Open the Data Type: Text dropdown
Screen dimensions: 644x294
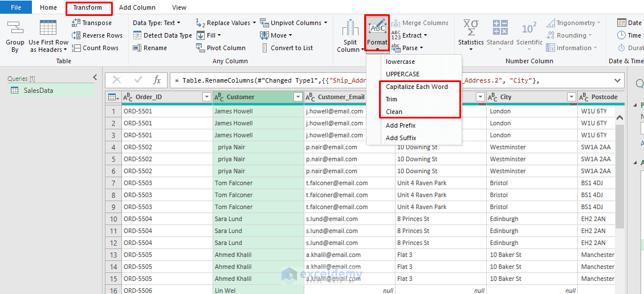(x=157, y=23)
